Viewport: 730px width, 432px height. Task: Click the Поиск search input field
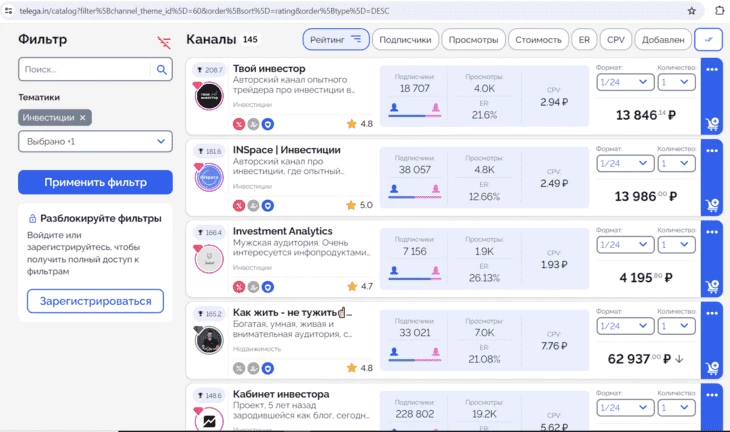[86, 69]
